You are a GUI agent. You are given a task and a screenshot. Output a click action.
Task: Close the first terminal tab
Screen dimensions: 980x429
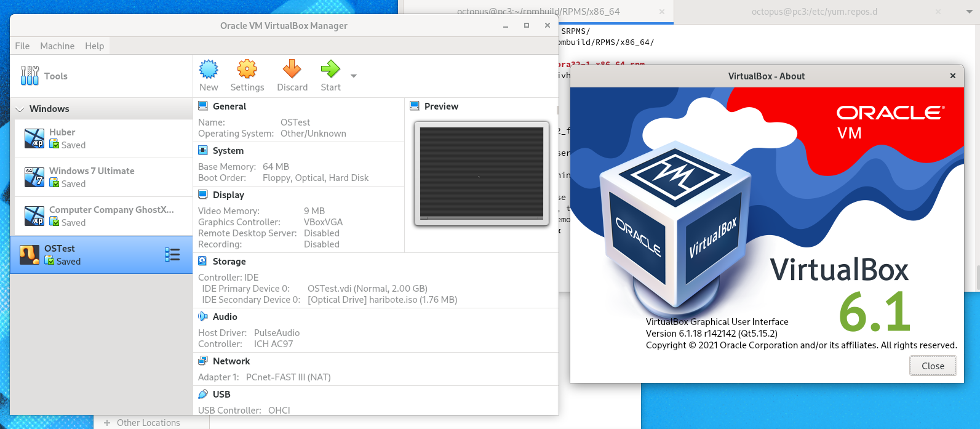pyautogui.click(x=662, y=12)
